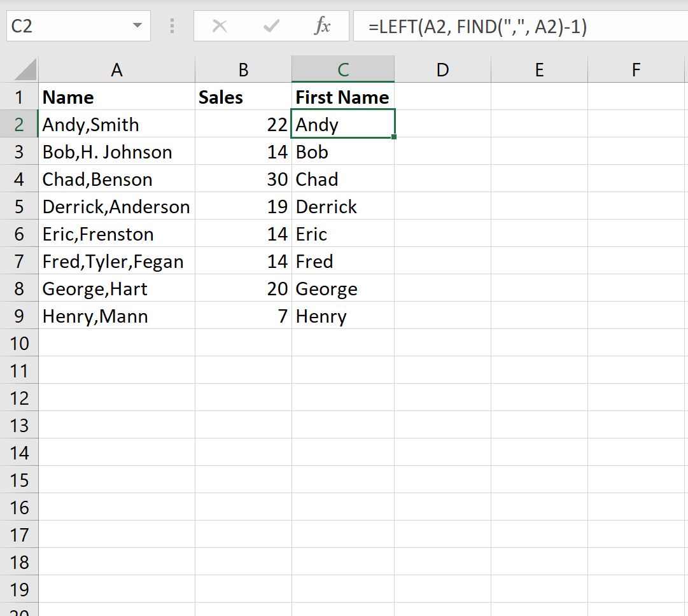Click the formula bar containing the LEFT formula
688x616 pixels.
pos(521,26)
